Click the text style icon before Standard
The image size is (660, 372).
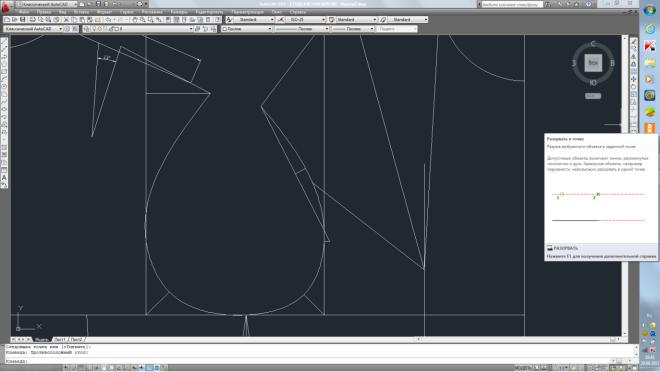229,20
